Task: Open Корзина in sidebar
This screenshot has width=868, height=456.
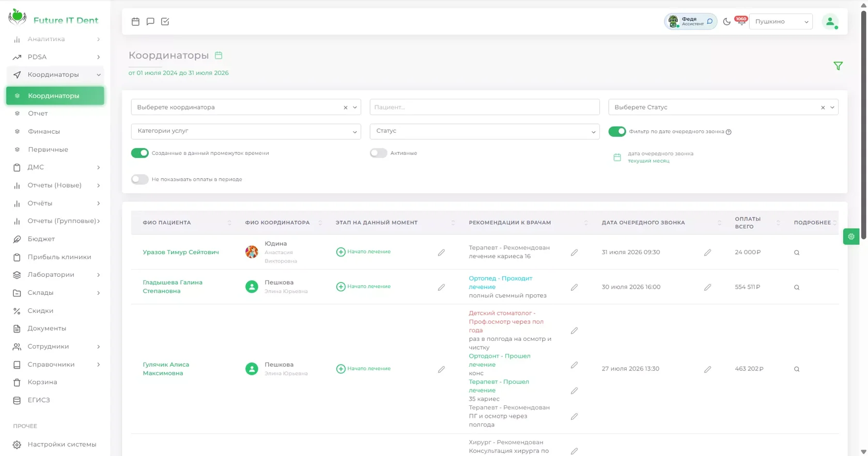Action: pyautogui.click(x=55, y=382)
